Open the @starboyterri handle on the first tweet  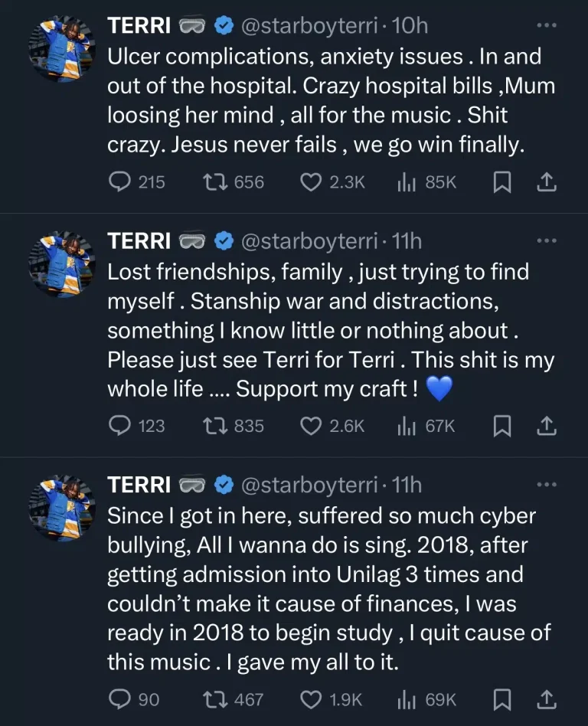[312, 25]
